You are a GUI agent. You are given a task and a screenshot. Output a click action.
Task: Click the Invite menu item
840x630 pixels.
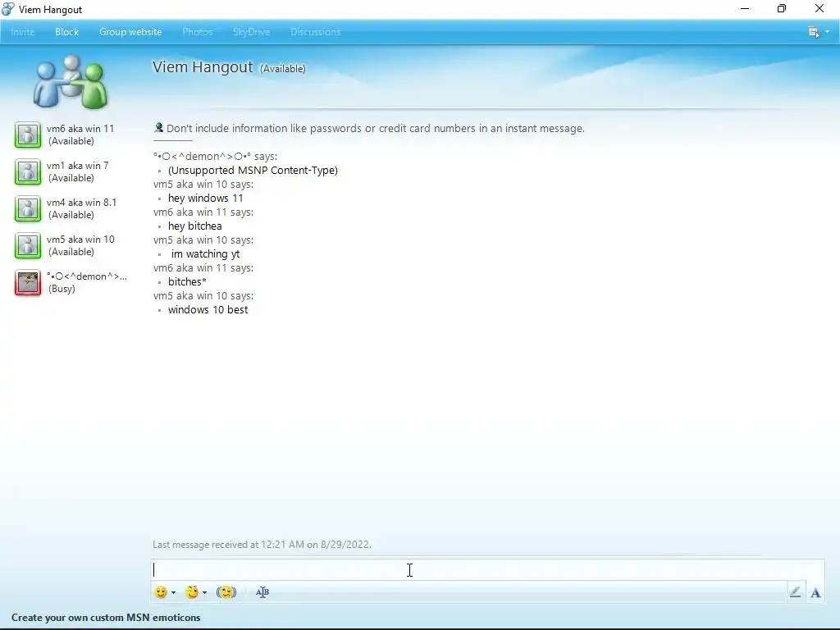pos(22,32)
